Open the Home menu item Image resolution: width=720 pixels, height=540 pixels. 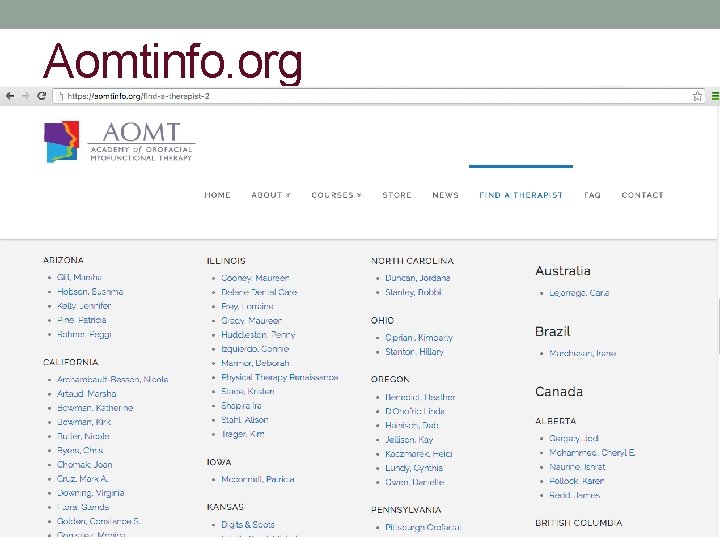tap(217, 195)
